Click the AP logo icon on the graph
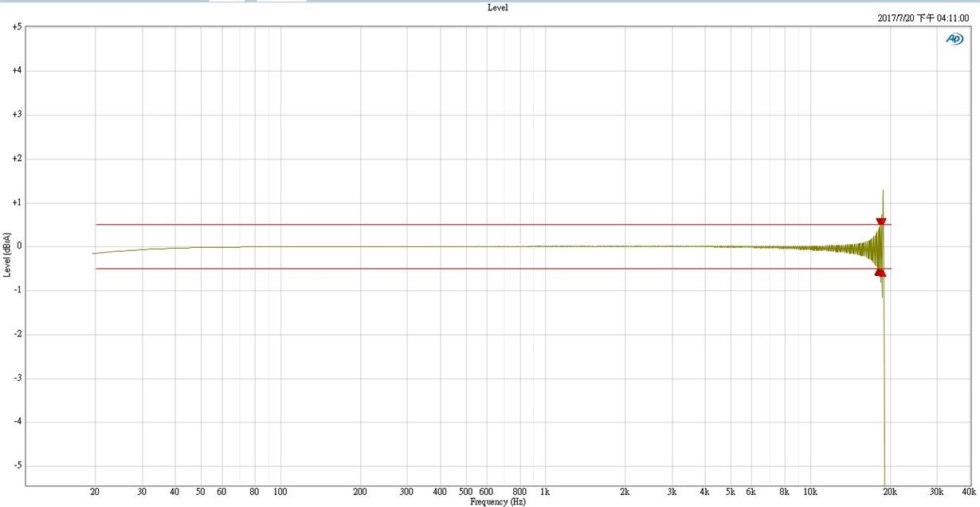980x507 pixels. tap(954, 39)
